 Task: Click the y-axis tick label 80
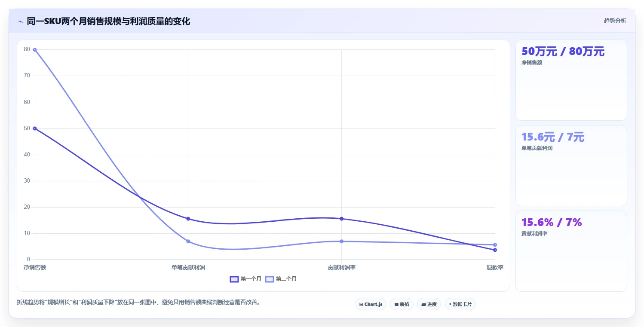(x=27, y=49)
